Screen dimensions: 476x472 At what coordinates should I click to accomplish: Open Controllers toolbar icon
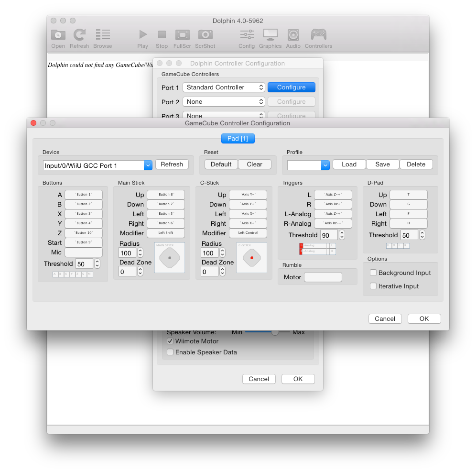(318, 34)
